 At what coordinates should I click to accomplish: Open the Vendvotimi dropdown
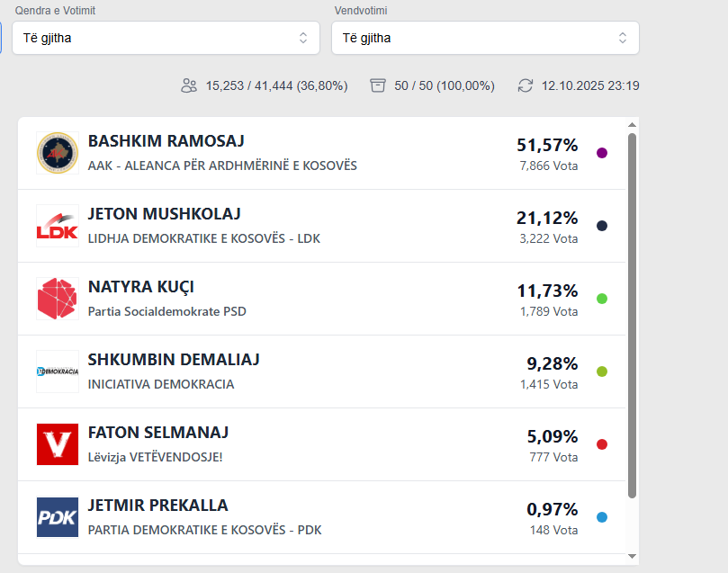(x=485, y=38)
